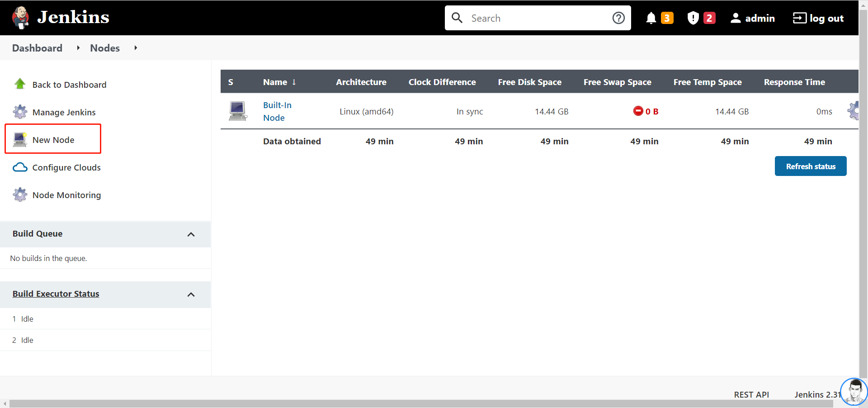The width and height of the screenshot is (868, 408).
Task: Click the green Back to Dashboard arrow icon
Action: coord(20,84)
